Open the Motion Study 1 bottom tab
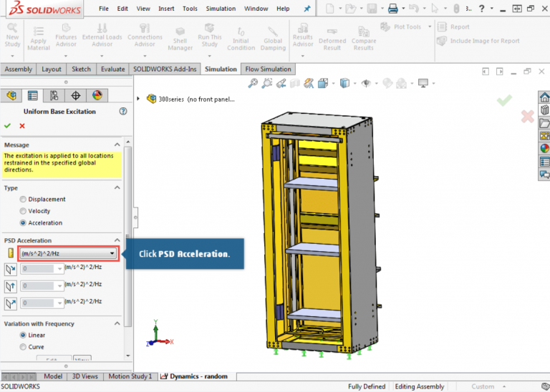550x392 pixels. (130, 376)
